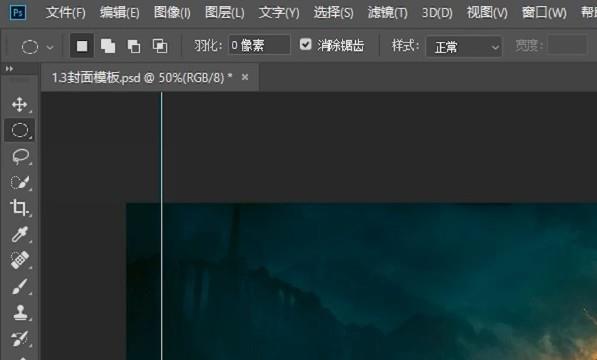Open the elliptical marquee tool preset picker
This screenshot has width=597, height=360.
(x=37, y=47)
